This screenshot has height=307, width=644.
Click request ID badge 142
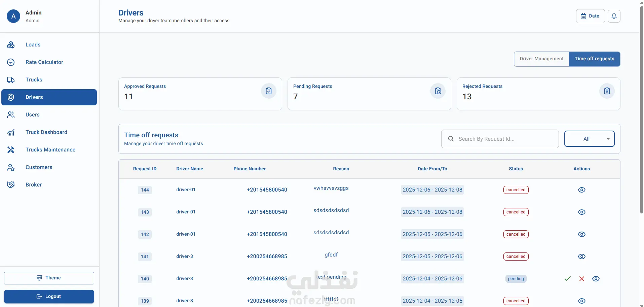tap(145, 234)
